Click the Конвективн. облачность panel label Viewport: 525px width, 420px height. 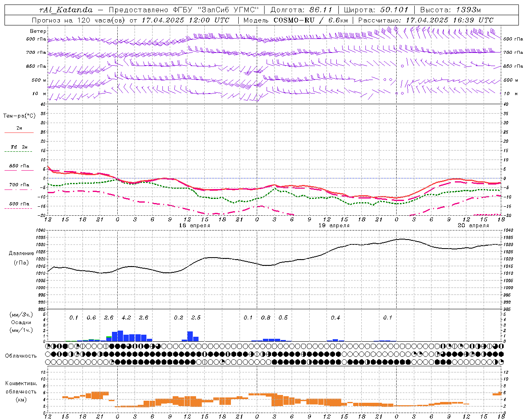[21, 388]
